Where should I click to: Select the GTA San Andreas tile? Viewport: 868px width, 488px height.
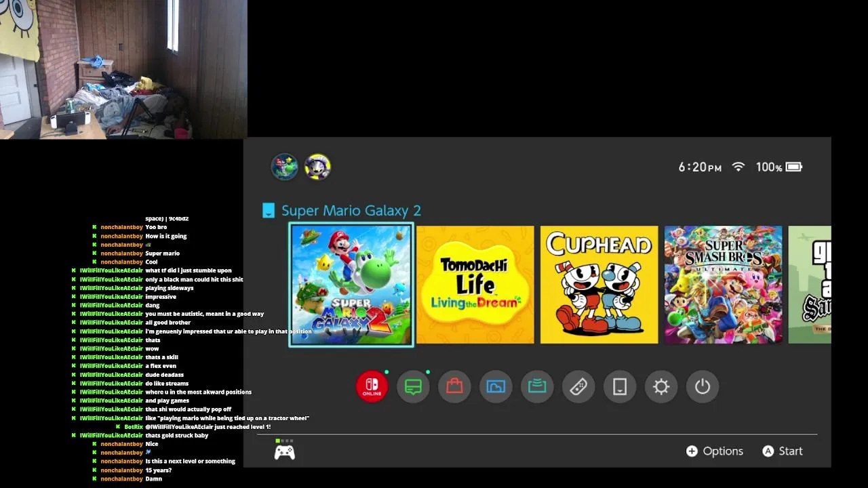click(x=810, y=285)
